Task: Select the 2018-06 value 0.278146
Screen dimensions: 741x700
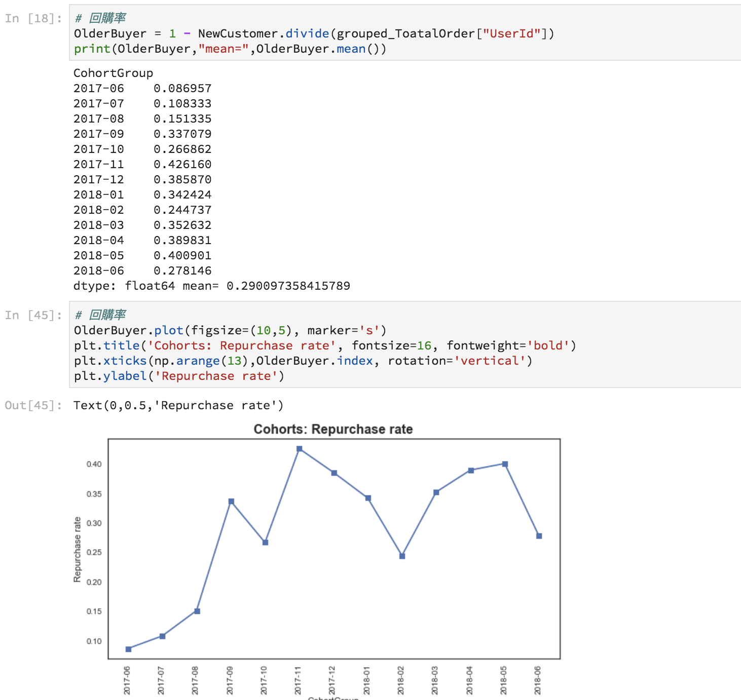Action: click(182, 270)
